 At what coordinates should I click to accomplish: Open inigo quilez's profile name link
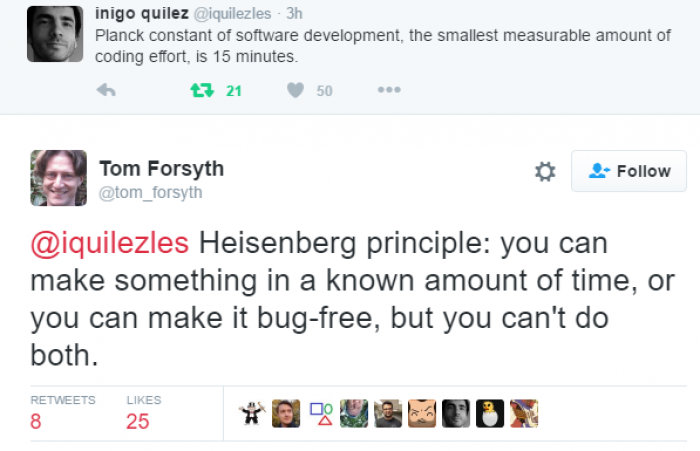point(142,13)
